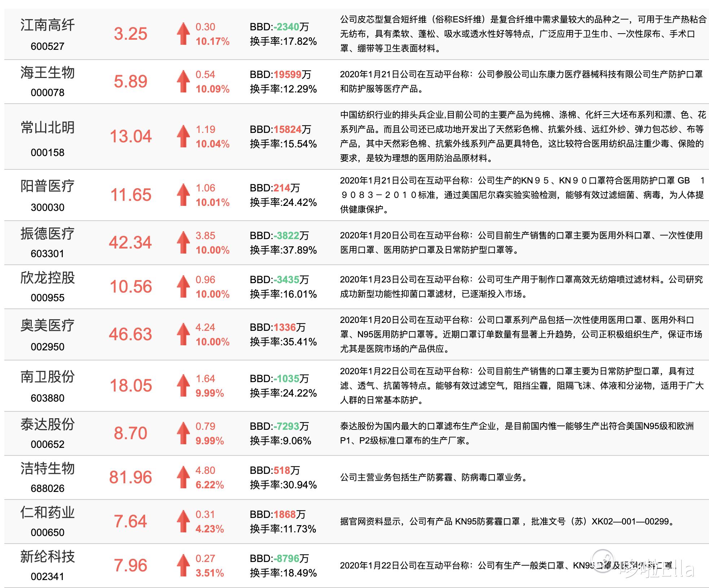Click the red up arrow for 海王生物

click(183, 81)
